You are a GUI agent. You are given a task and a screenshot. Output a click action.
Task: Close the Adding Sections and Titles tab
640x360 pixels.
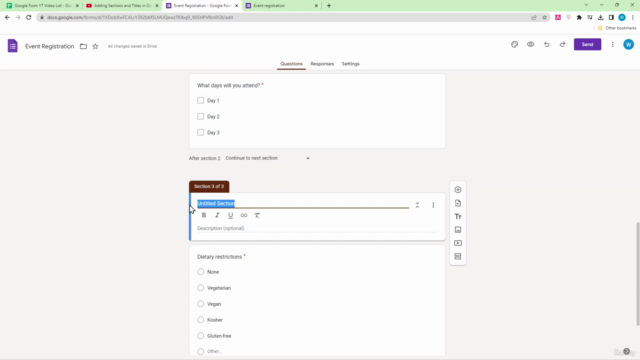(x=157, y=6)
